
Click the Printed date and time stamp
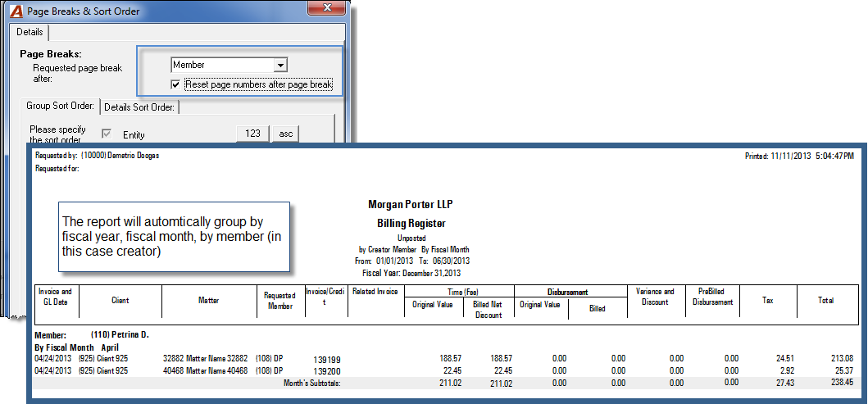click(800, 157)
